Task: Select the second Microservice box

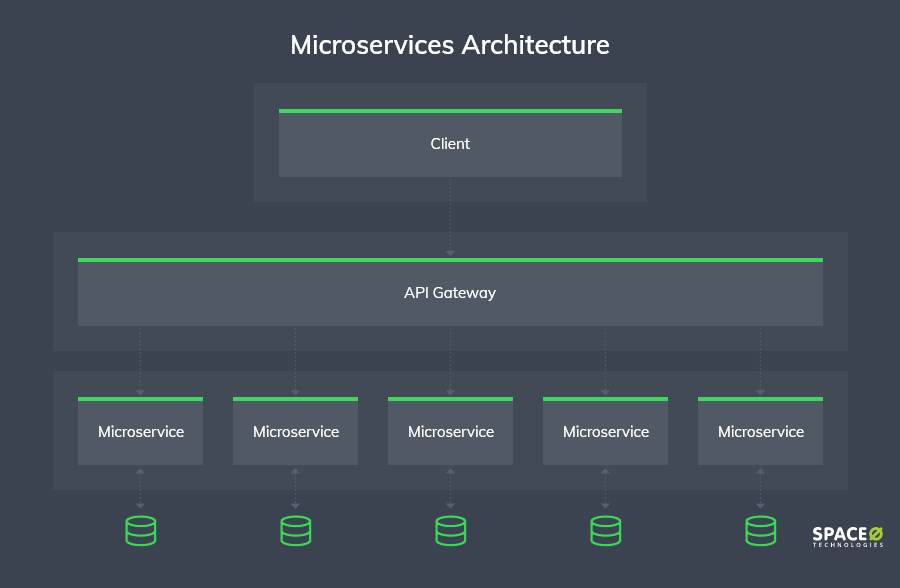Action: [x=296, y=431]
